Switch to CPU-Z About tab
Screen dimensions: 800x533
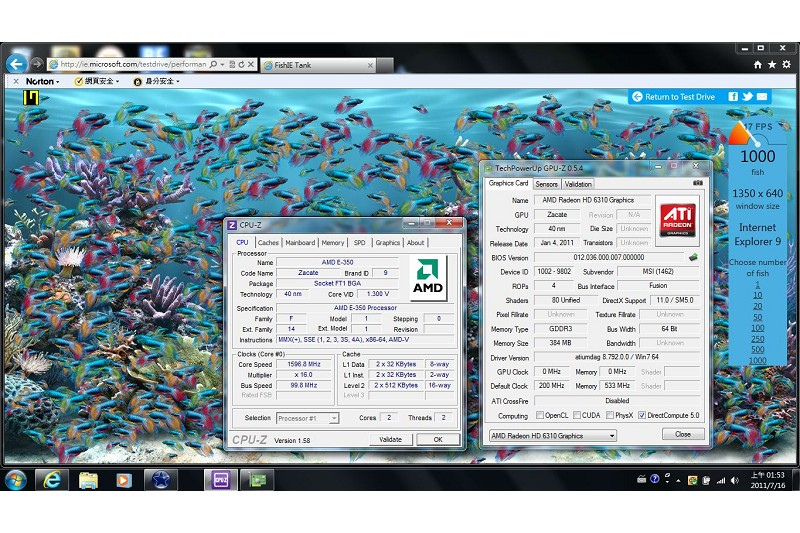coord(415,243)
